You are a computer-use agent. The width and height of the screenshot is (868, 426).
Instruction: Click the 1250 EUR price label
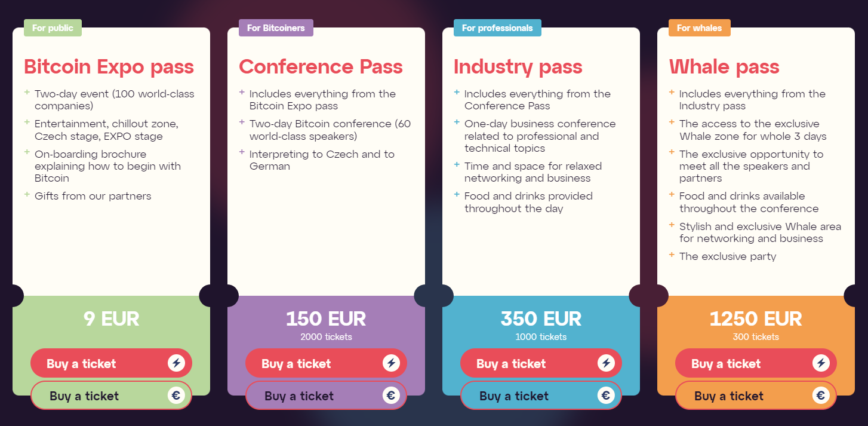pyautogui.click(x=756, y=318)
